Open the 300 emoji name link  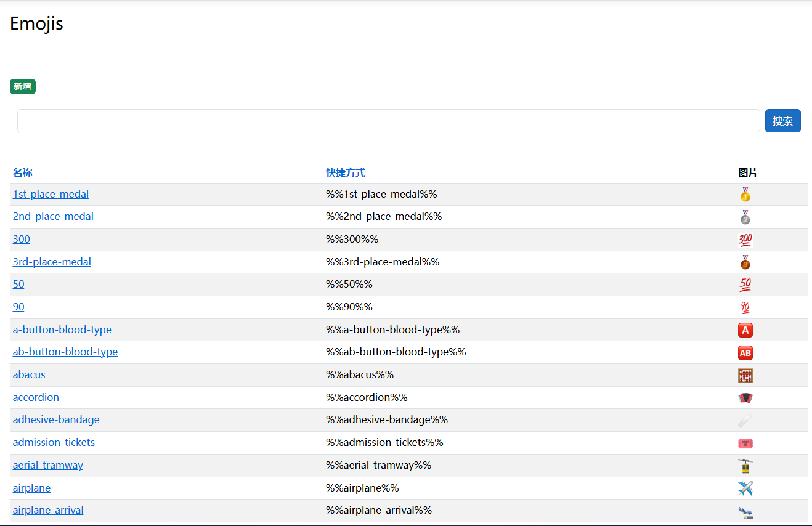pyautogui.click(x=21, y=239)
